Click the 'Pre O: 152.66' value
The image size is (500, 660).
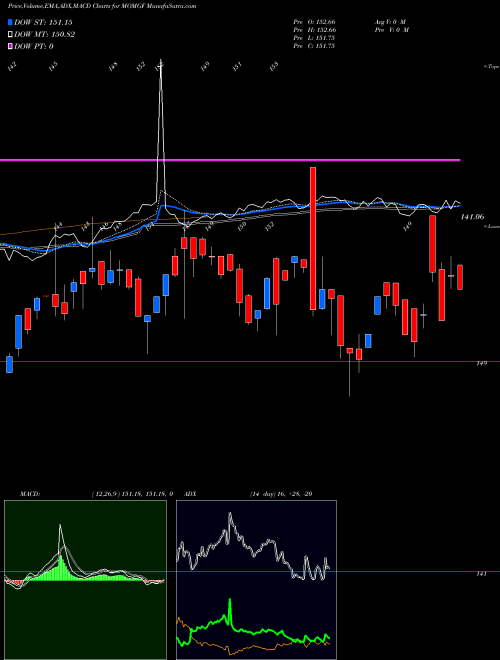click(x=314, y=22)
